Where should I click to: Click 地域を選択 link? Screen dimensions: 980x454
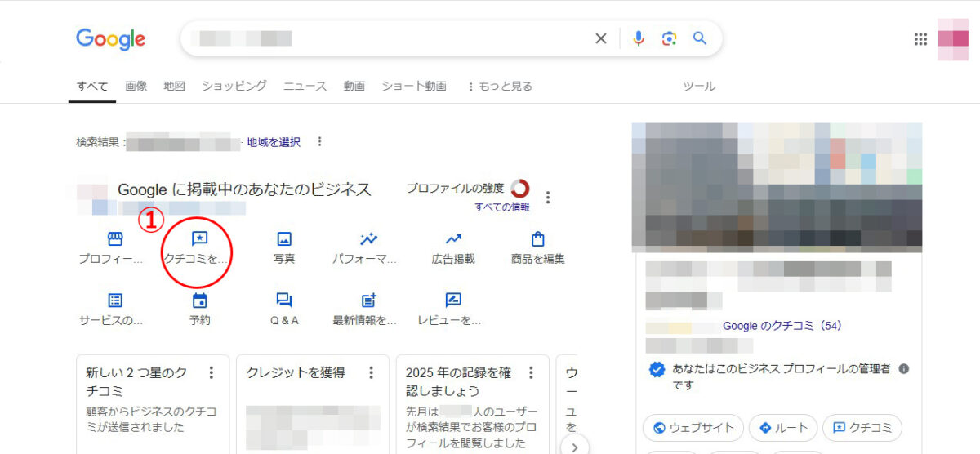pyautogui.click(x=274, y=142)
